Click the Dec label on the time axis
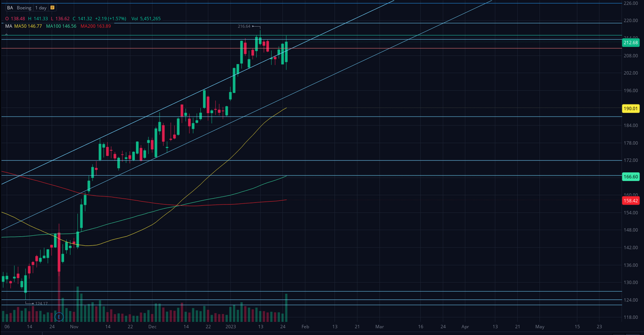 pyautogui.click(x=152, y=326)
